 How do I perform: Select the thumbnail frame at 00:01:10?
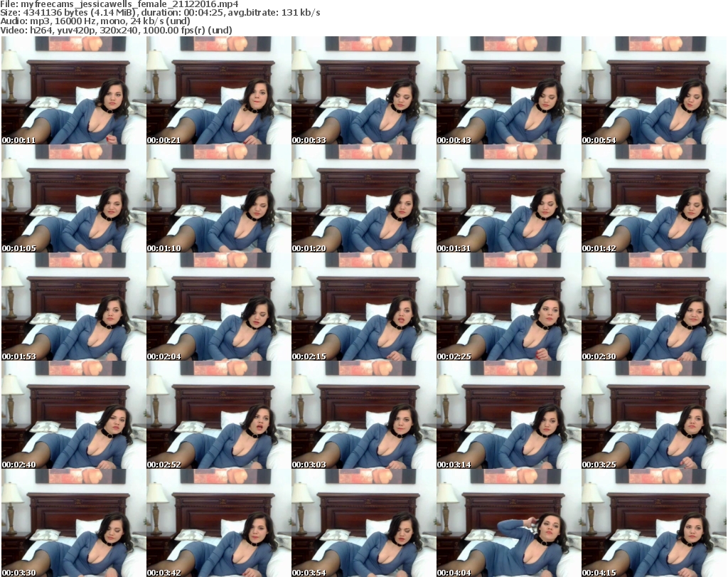[x=219, y=198]
